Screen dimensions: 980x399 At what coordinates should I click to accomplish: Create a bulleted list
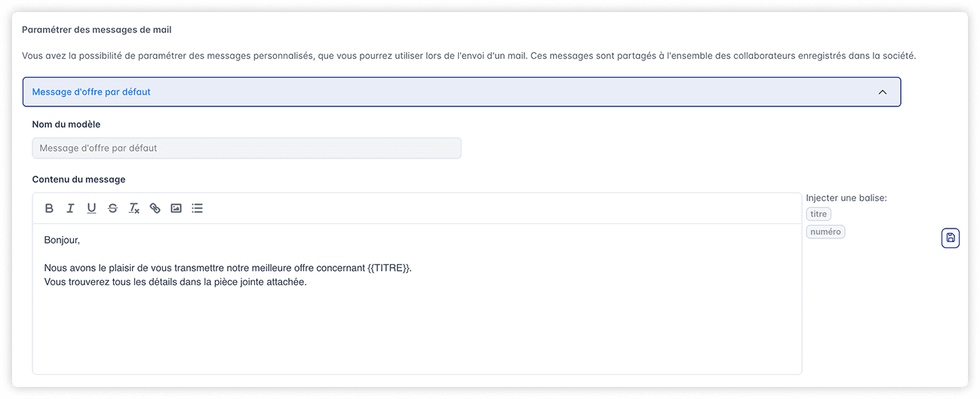tap(197, 208)
